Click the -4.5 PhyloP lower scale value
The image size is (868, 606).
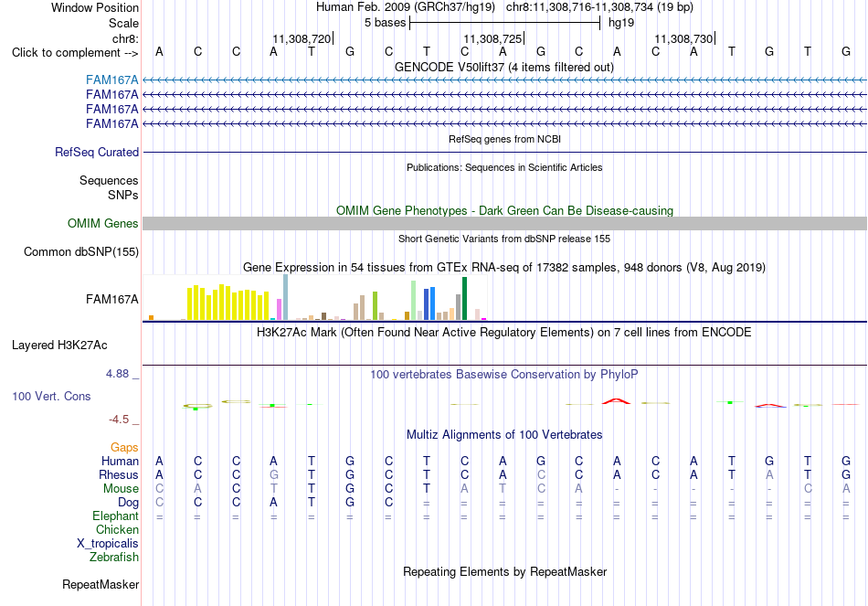119,420
